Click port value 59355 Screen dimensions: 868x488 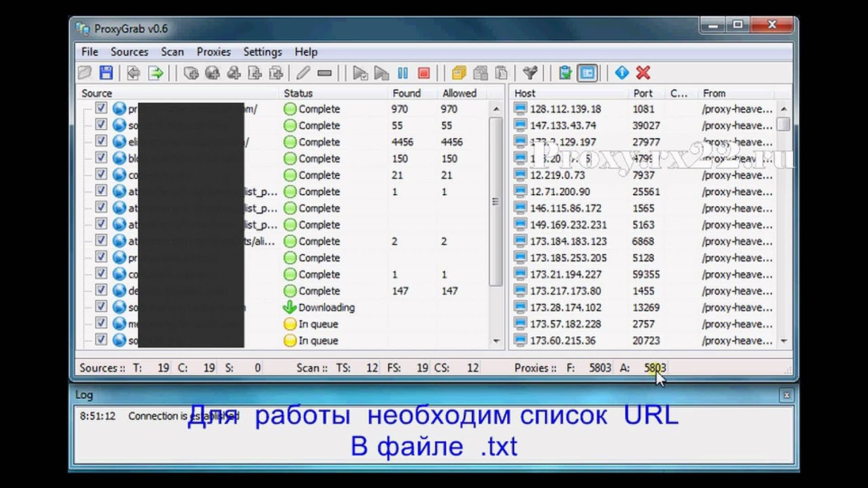tap(646, 274)
